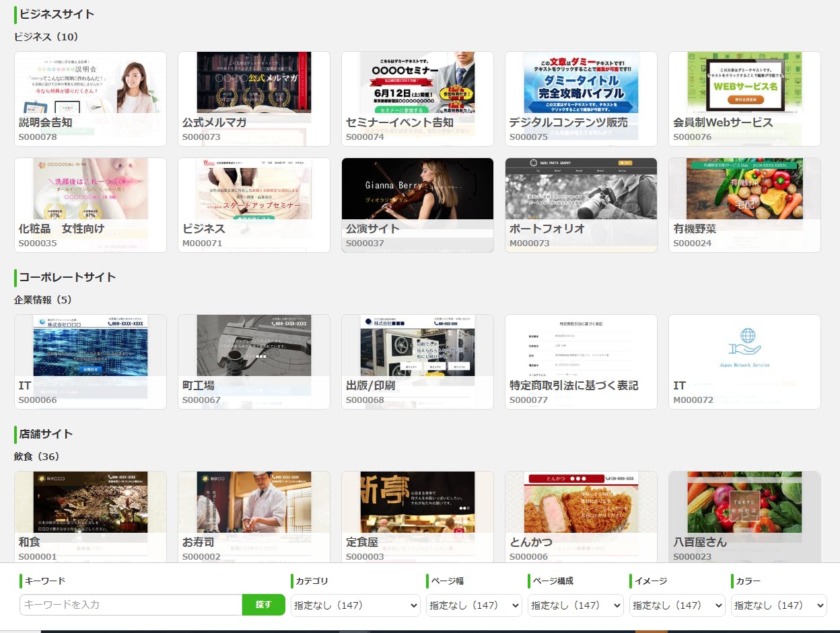
Task: Choose the セミナーイベント告知 template
Action: click(x=417, y=98)
